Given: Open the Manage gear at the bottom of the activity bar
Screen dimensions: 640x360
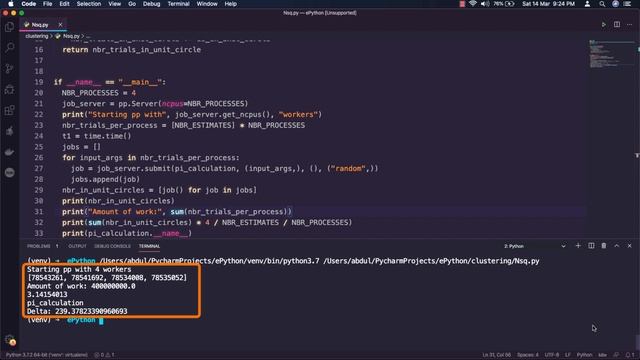Looking at the screenshot, I should pos(9,340).
